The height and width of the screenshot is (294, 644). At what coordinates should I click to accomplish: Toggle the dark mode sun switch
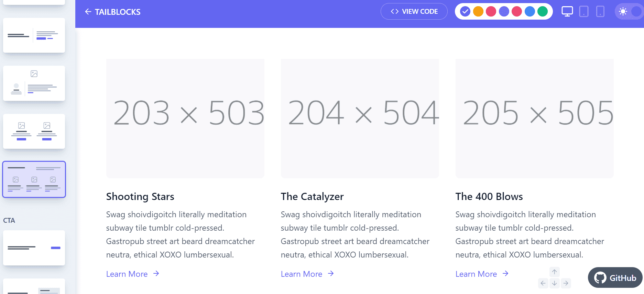point(629,12)
